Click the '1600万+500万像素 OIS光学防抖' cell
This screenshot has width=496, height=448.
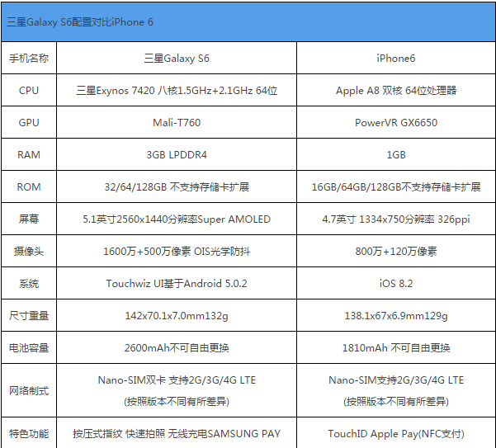[177, 252]
